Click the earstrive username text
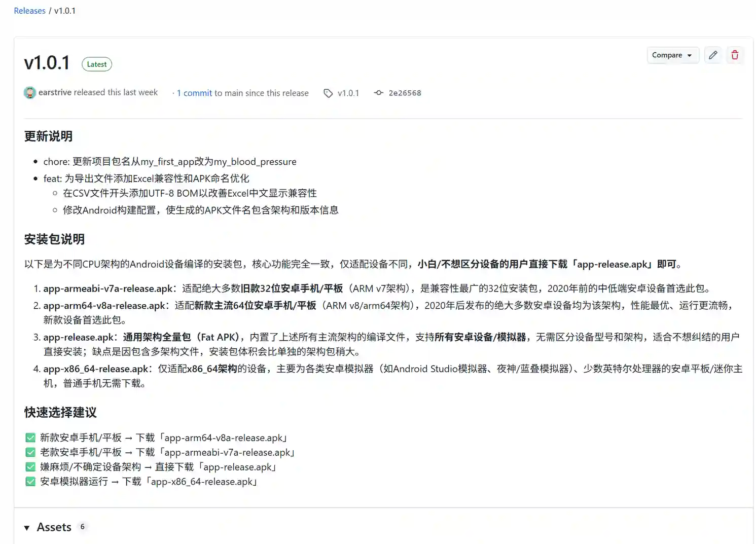Image resolution: width=756 pixels, height=544 pixels. point(55,92)
